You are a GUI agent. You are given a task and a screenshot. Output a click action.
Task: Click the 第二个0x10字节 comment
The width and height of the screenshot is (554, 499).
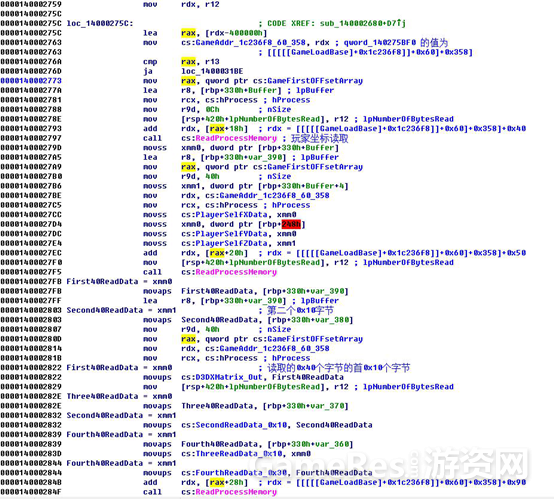[300, 310]
